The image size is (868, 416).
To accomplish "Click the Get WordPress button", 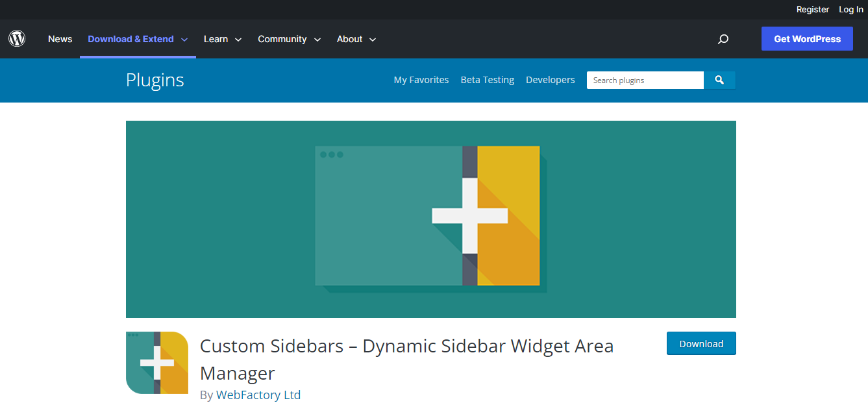I will [x=807, y=38].
